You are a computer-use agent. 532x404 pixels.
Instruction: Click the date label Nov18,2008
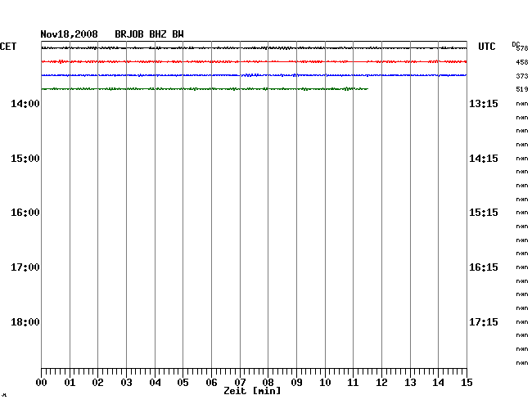pyautogui.click(x=70, y=34)
